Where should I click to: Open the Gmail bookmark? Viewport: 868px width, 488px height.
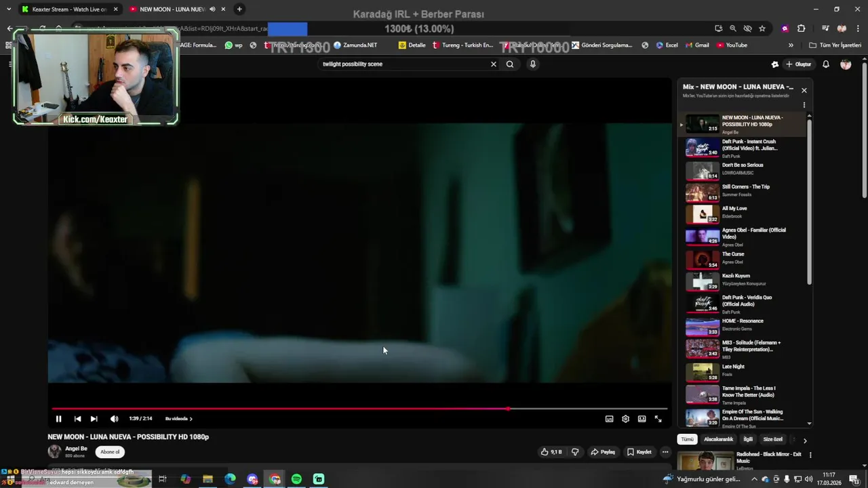[696, 45]
